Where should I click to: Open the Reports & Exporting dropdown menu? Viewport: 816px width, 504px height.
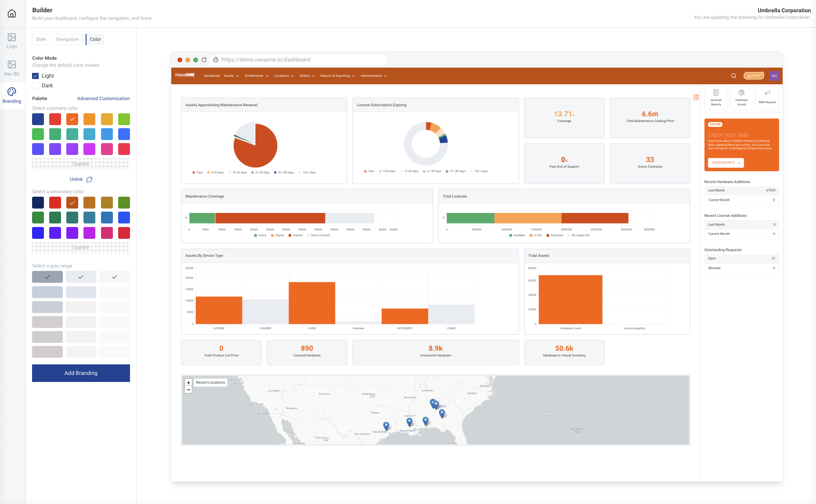click(x=337, y=76)
